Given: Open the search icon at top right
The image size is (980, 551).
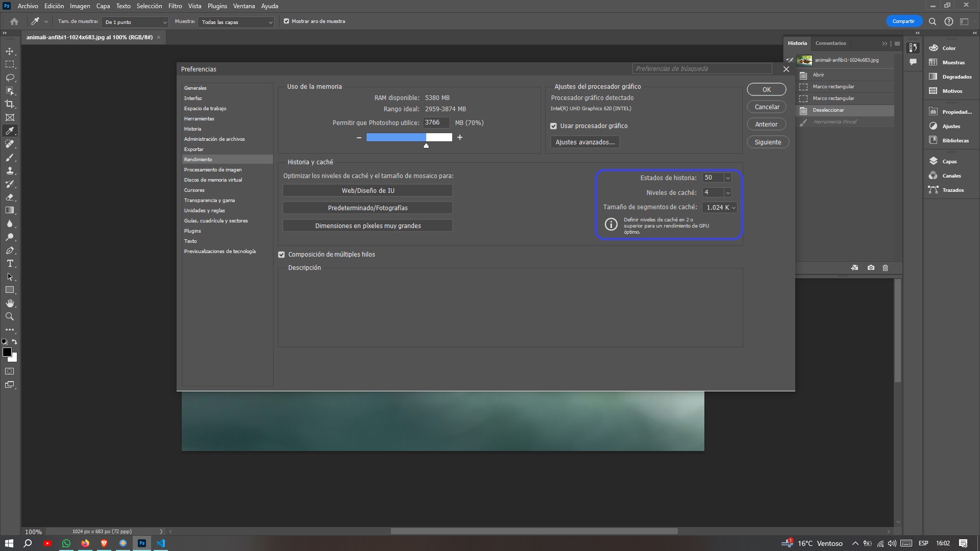Looking at the screenshot, I should (932, 21).
